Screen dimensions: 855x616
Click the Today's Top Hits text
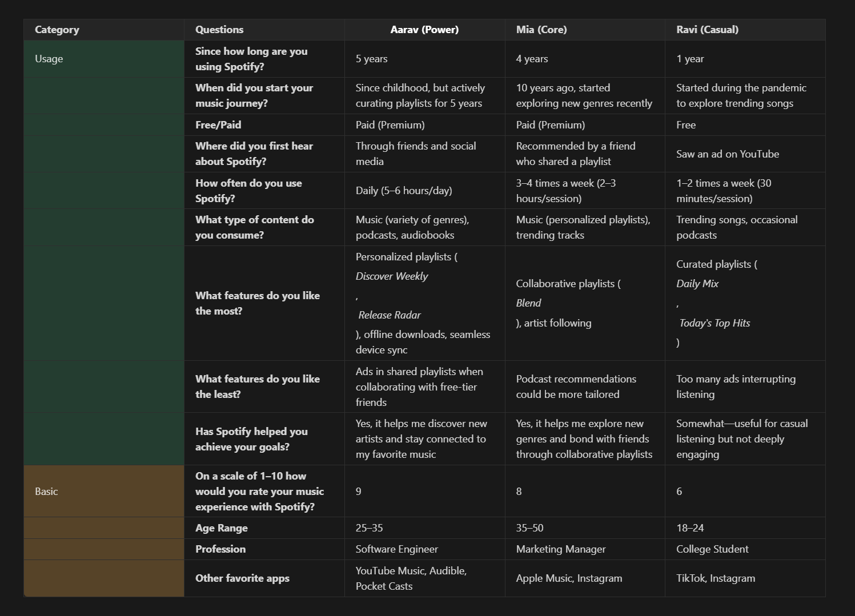coord(714,323)
